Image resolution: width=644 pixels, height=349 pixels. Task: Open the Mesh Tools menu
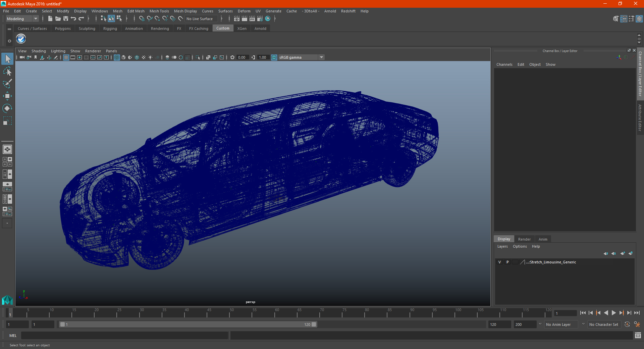tap(159, 11)
